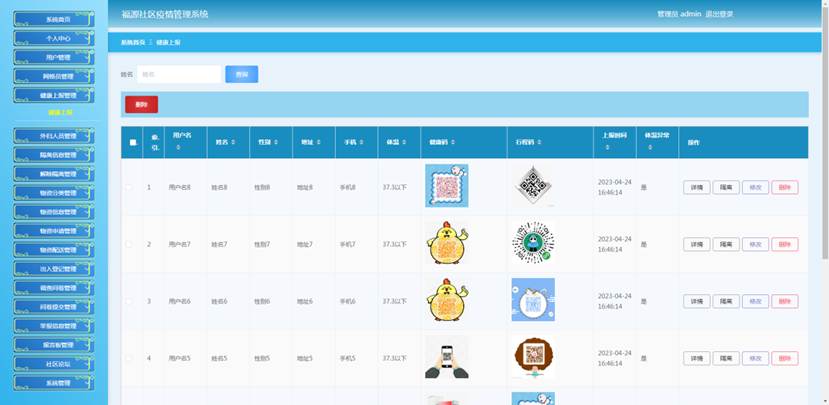The height and width of the screenshot is (405, 829).
Task: Check the checkbox for row 用户名8
Action: (128, 187)
